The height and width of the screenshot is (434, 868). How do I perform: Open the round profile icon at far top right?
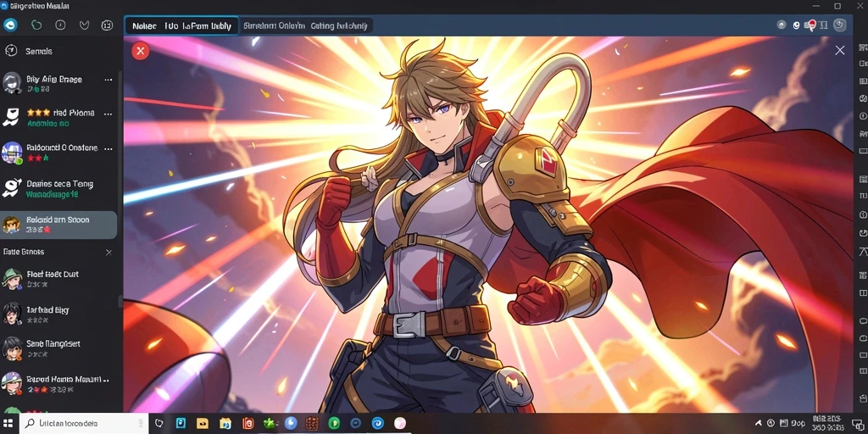point(840,25)
